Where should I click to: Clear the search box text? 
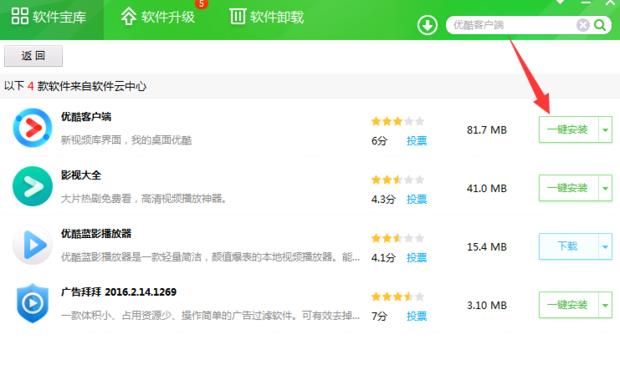pyautogui.click(x=582, y=25)
